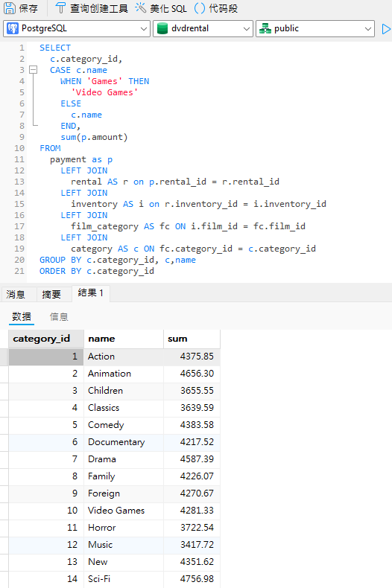This screenshot has width=392, height=588.
Task: Click the sum value 4351.62
Action: click(192, 562)
